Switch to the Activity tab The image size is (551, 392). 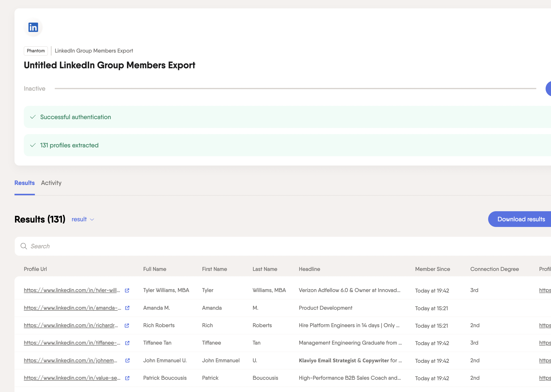pos(51,183)
